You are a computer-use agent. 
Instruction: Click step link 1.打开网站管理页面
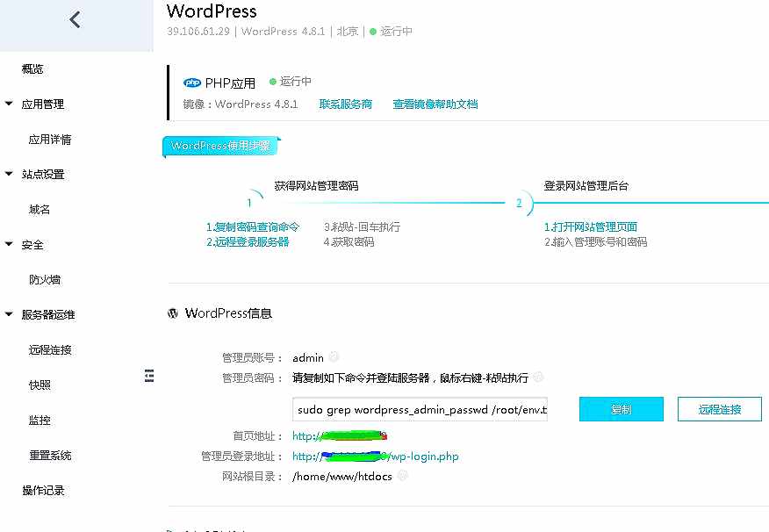591,227
